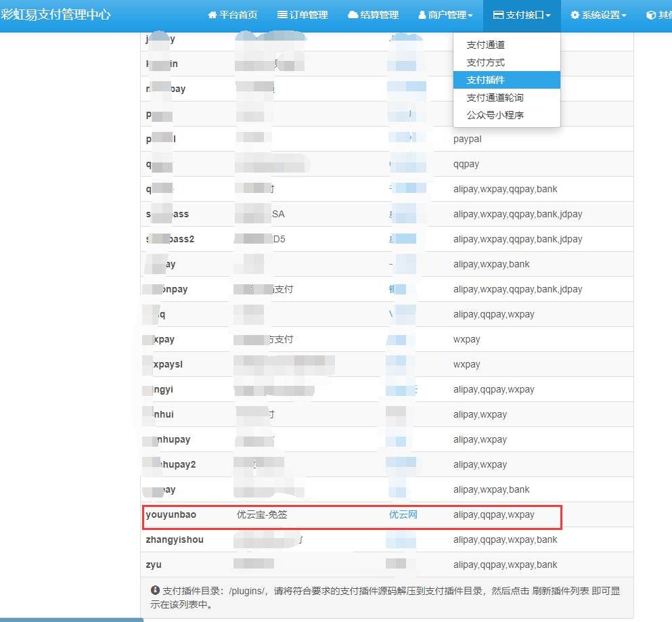Expand the 系统设置 dropdown caret
Screen dimensions: 672x622
coord(624,16)
